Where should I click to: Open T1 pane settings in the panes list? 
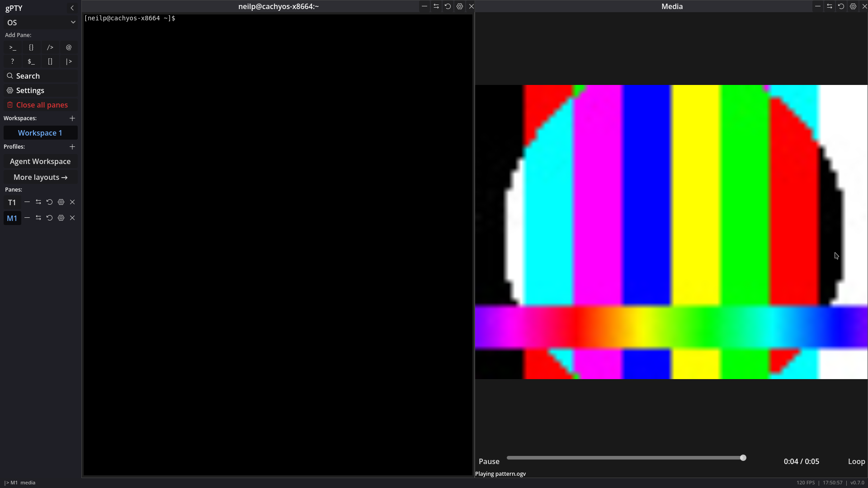pos(61,202)
